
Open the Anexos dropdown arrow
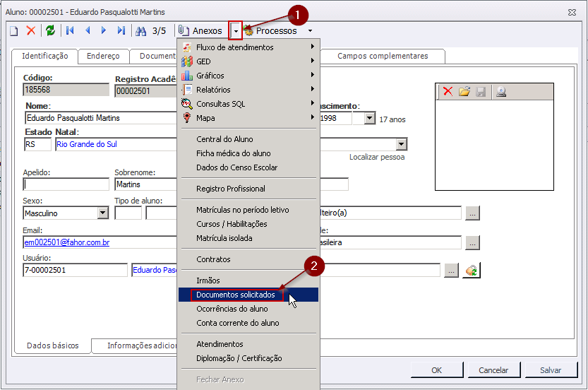coord(235,31)
